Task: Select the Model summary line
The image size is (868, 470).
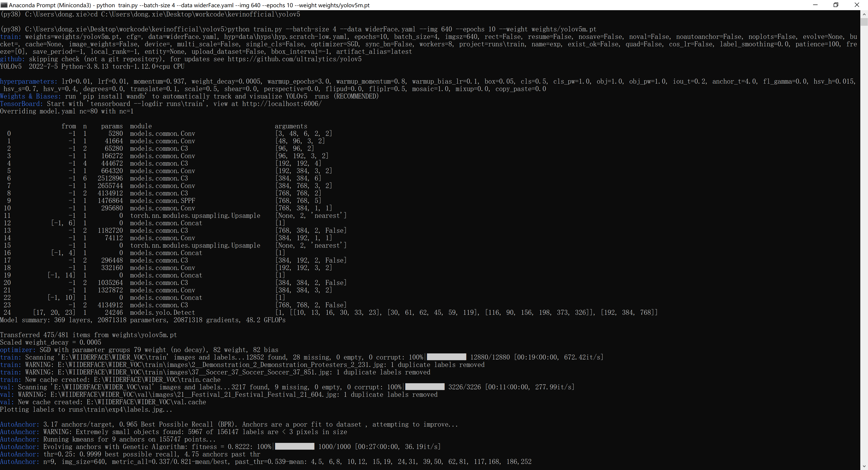Action: tap(143, 320)
